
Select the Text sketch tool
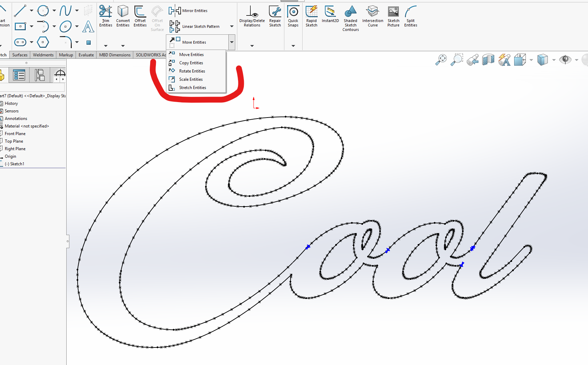pos(88,26)
